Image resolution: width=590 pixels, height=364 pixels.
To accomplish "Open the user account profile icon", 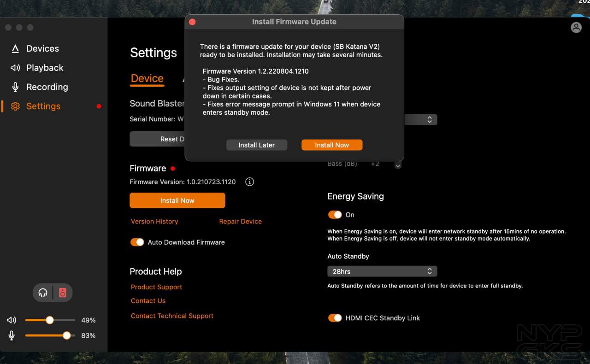I will point(576,27).
